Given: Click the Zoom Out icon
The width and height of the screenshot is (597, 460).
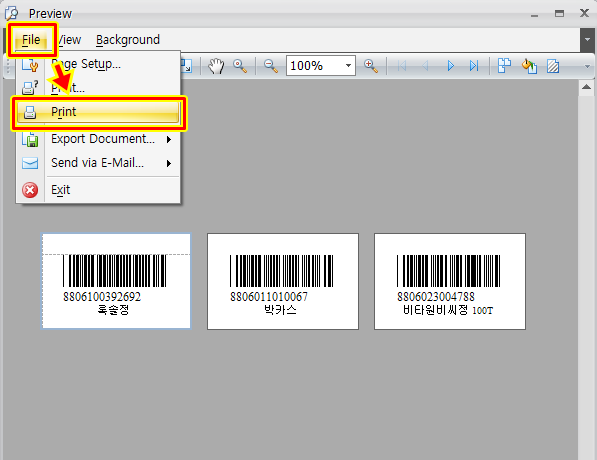Looking at the screenshot, I should [271, 66].
